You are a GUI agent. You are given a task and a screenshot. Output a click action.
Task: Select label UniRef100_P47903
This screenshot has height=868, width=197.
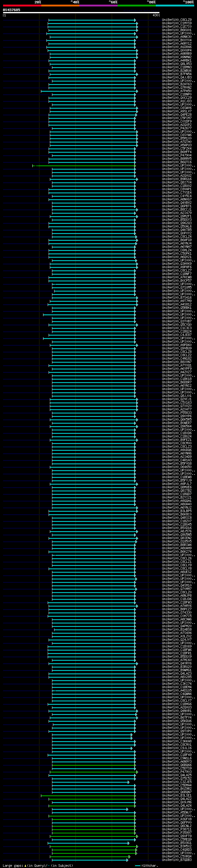pos(177,772)
